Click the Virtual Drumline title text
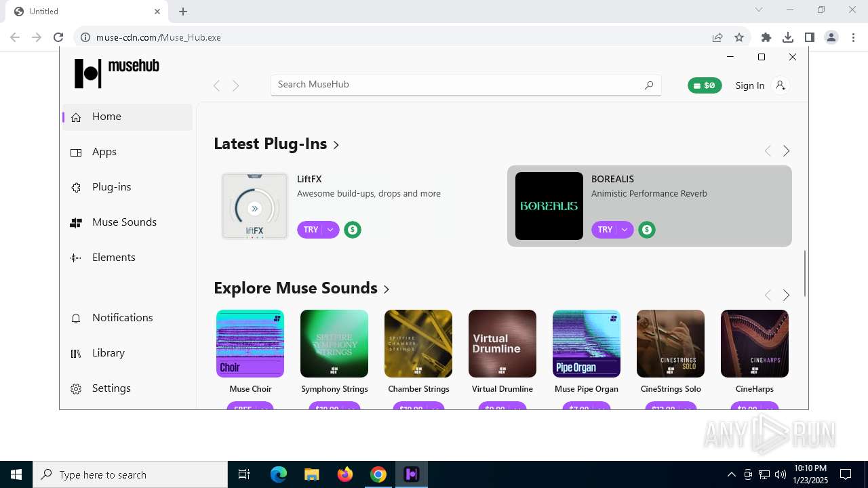The image size is (868, 488). 502,389
